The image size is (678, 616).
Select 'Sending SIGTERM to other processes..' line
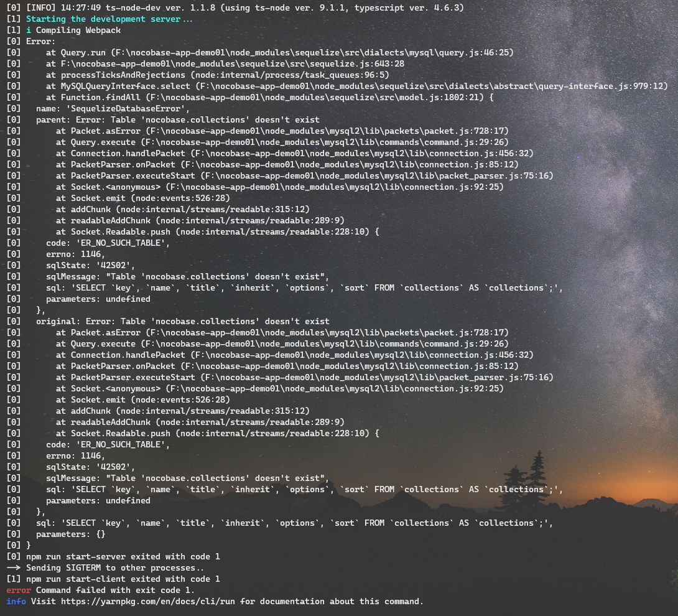click(x=114, y=568)
